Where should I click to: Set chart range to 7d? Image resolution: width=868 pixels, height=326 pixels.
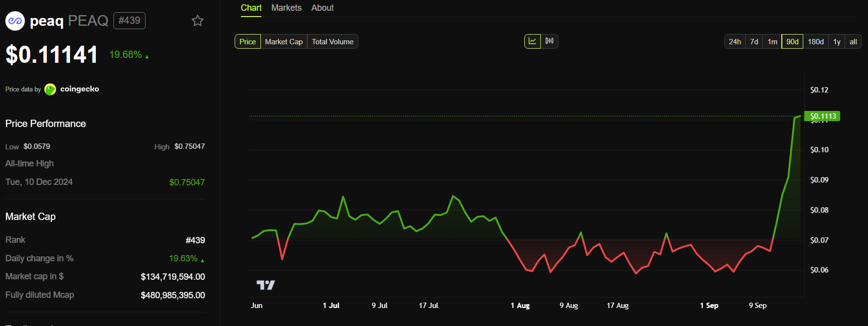[x=754, y=41]
